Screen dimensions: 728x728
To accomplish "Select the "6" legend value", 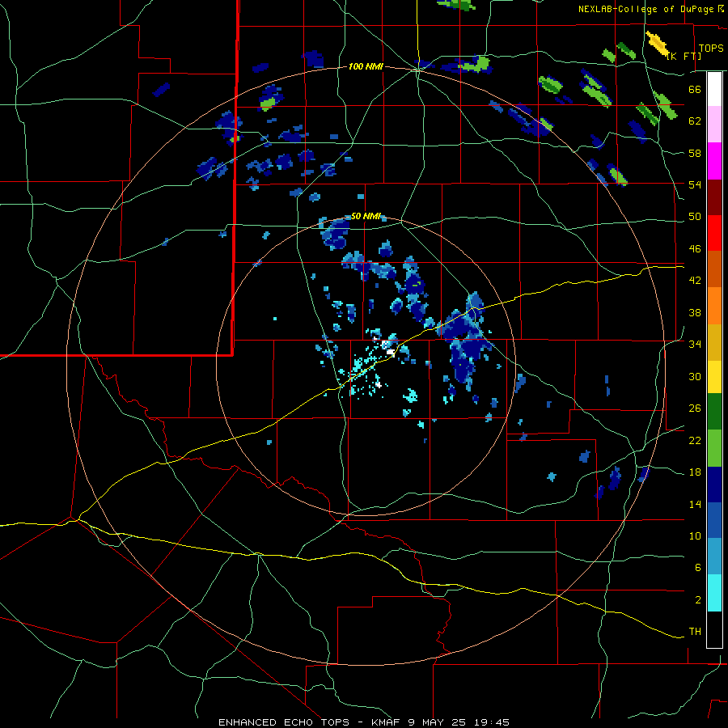I will tap(697, 567).
